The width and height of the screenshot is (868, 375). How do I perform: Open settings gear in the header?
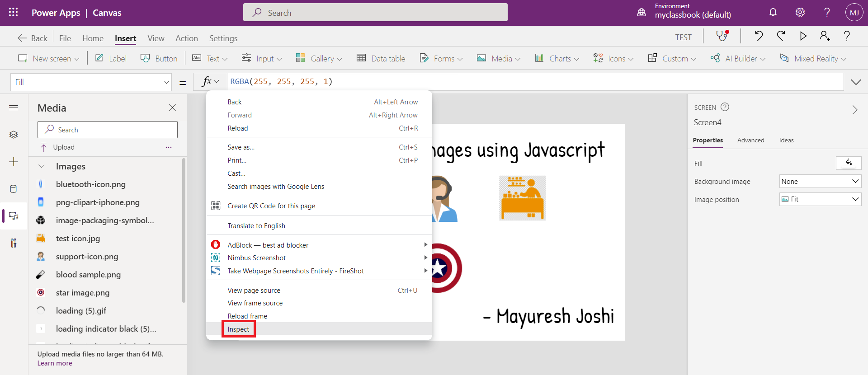pos(800,13)
